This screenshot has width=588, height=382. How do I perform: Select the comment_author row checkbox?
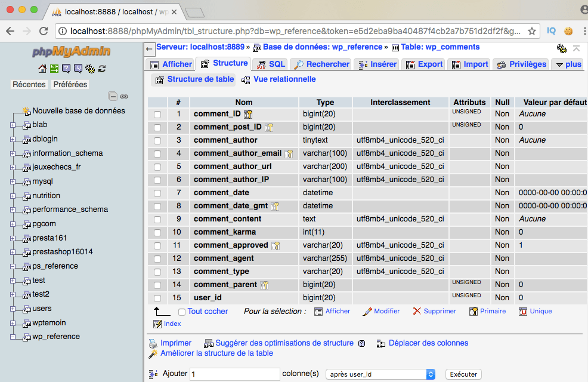point(157,141)
